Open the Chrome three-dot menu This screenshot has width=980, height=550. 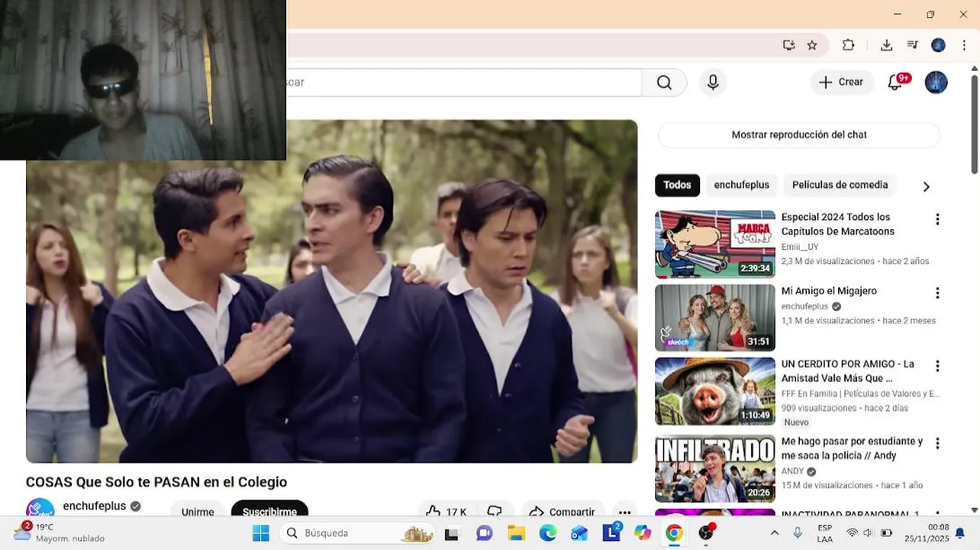click(x=964, y=45)
